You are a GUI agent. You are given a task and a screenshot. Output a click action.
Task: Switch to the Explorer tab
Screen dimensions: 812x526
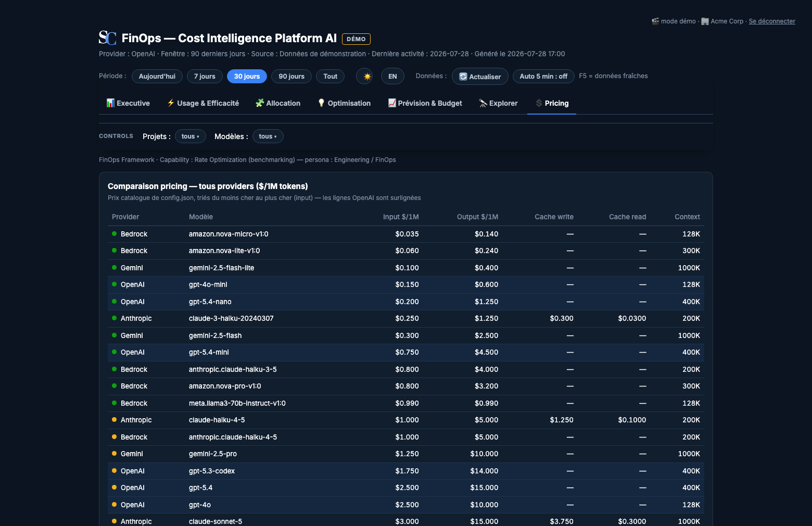pyautogui.click(x=498, y=103)
